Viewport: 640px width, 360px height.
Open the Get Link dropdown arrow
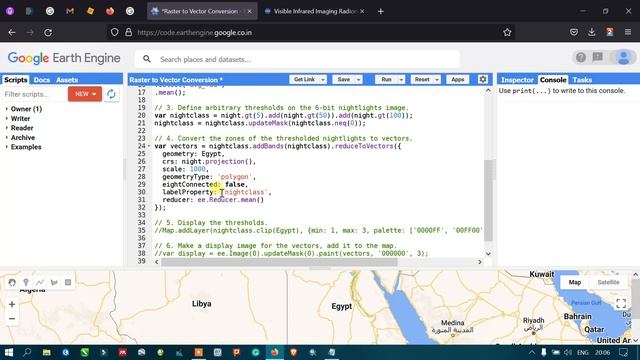tap(322, 80)
